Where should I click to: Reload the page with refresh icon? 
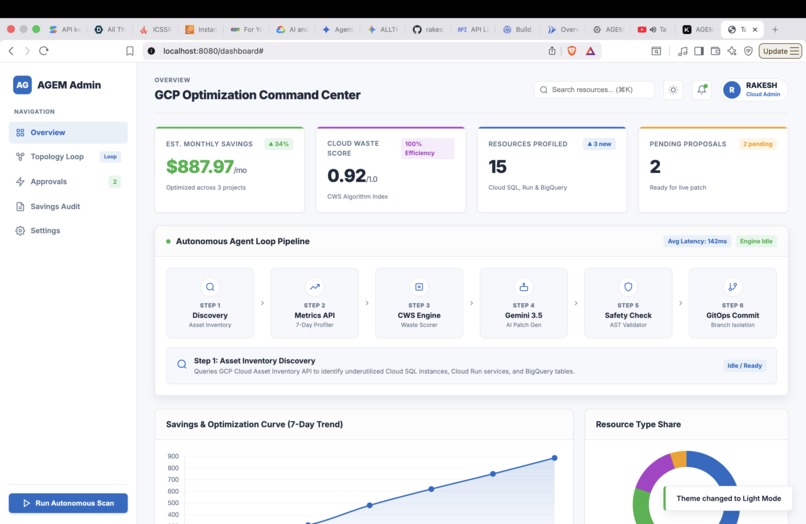44,51
